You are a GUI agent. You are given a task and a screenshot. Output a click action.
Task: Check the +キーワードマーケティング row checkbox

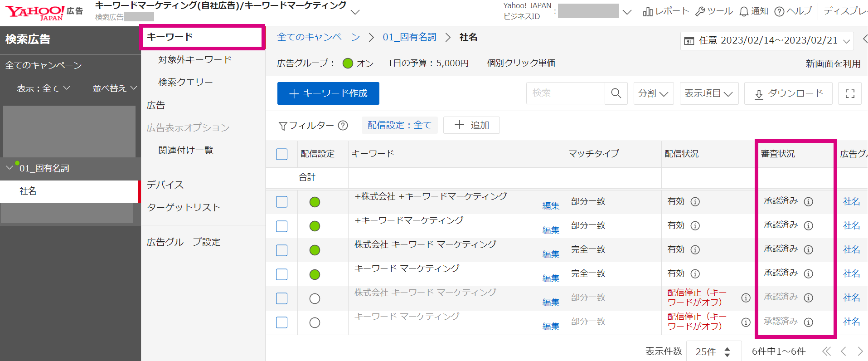tap(282, 226)
